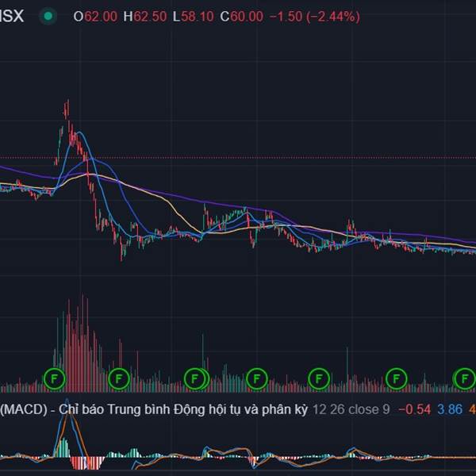Open the overlapping double F event marker
Screen dimensions: 476x476
197,378
